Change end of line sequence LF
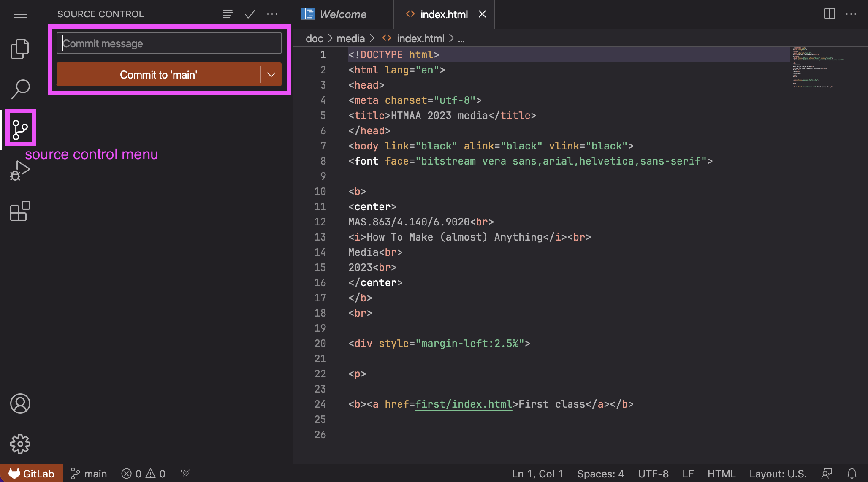Screen dimensions: 868x482 click(688, 474)
